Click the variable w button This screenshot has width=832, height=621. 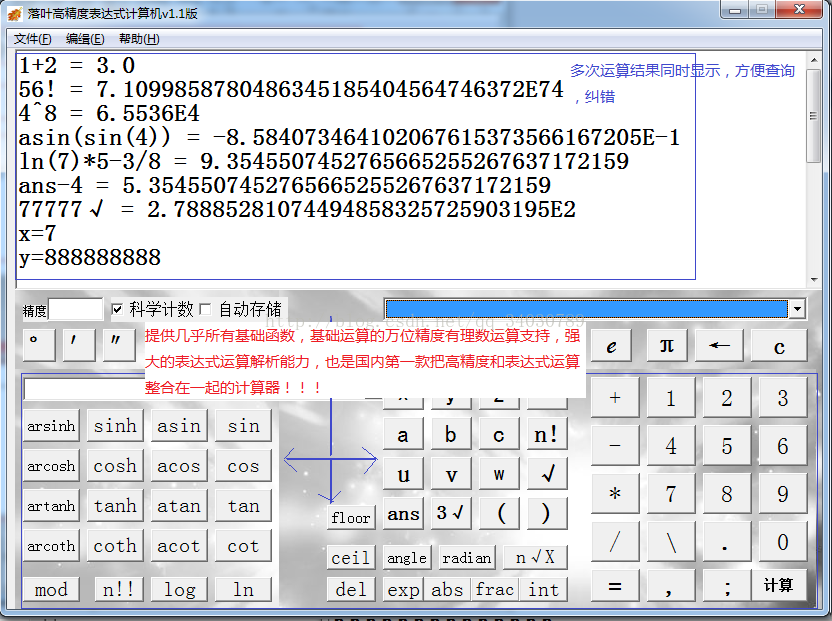tap(499, 474)
